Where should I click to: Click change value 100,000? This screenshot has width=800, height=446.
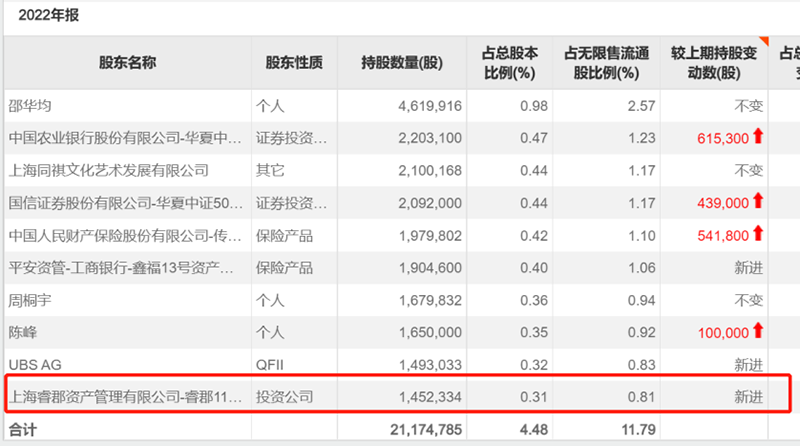click(723, 333)
